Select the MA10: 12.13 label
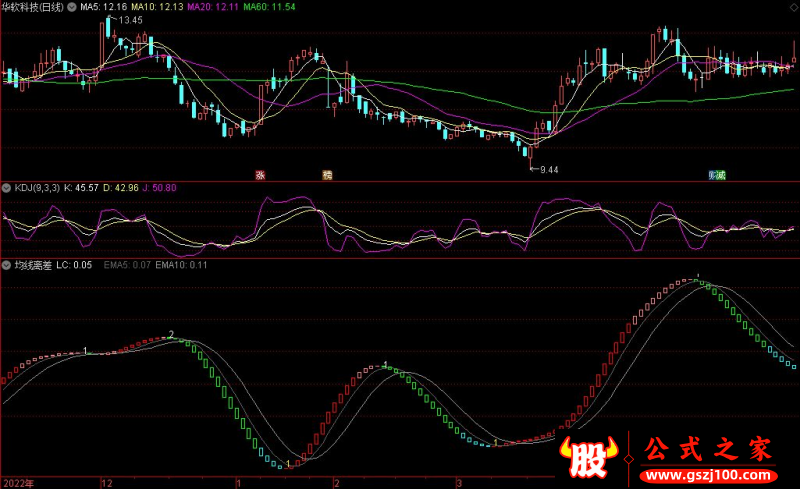 [157, 7]
